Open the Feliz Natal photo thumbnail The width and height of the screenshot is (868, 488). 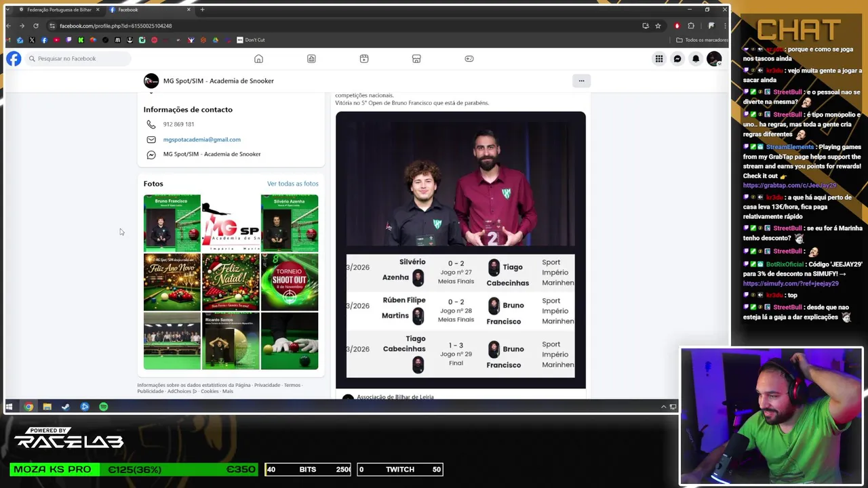point(231,282)
